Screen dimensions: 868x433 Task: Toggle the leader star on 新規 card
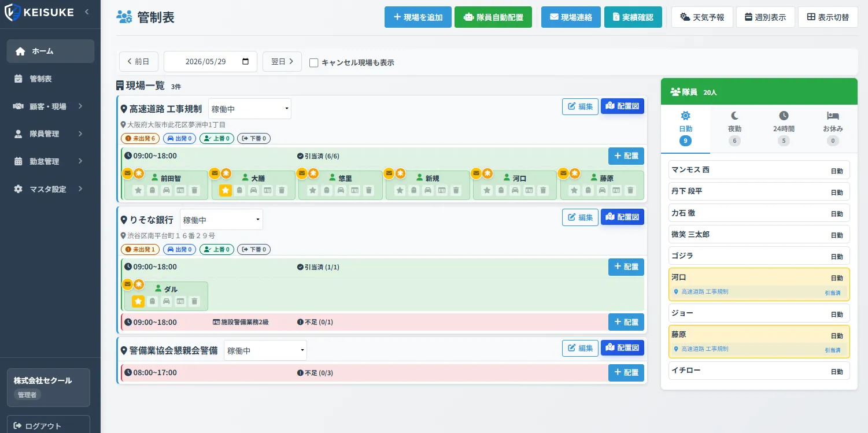(400, 190)
